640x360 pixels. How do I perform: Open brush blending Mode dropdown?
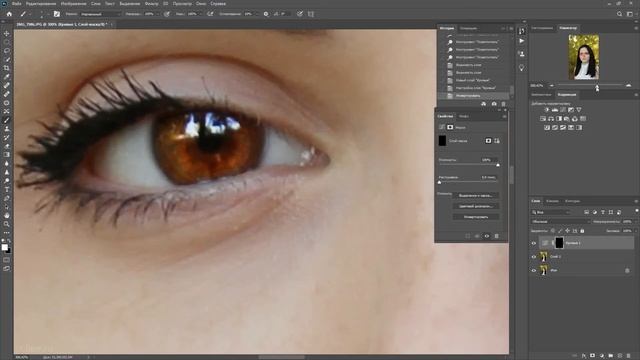point(100,14)
